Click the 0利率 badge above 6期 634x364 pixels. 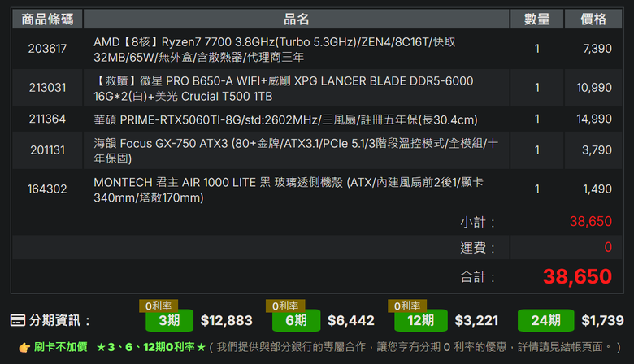click(x=285, y=305)
